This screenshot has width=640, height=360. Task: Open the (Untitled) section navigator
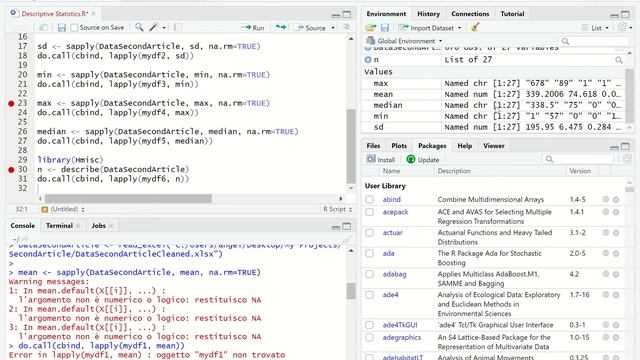(x=63, y=209)
